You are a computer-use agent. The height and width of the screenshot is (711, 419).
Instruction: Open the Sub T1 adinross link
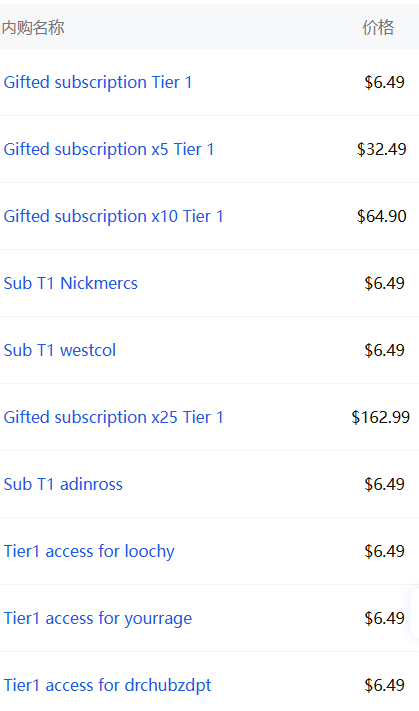click(x=63, y=484)
